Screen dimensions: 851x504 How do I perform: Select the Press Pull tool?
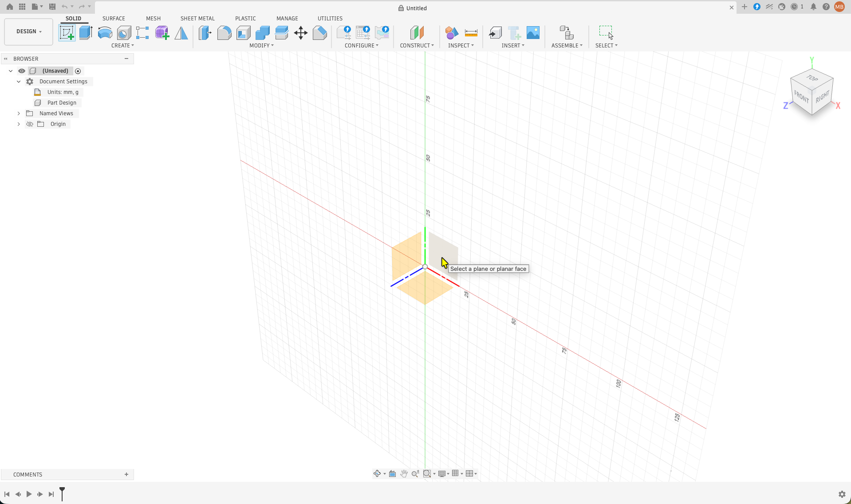(205, 33)
